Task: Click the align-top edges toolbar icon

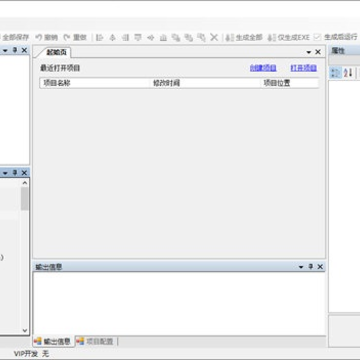Action: [138, 38]
